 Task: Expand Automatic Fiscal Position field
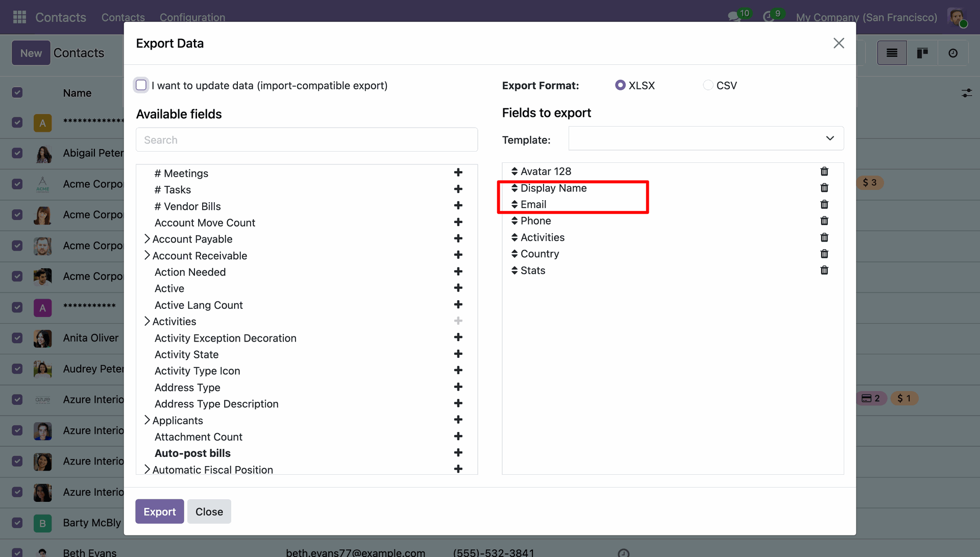tap(147, 469)
